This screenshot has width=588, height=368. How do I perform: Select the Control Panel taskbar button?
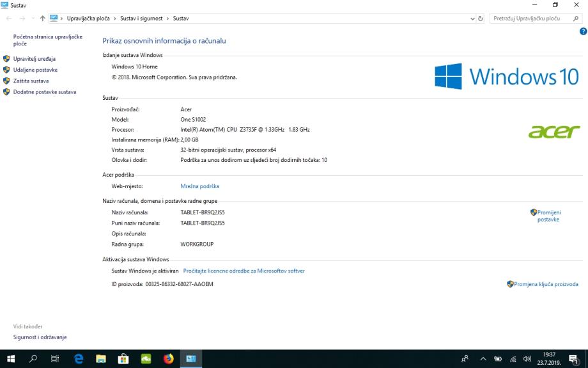[x=191, y=359]
